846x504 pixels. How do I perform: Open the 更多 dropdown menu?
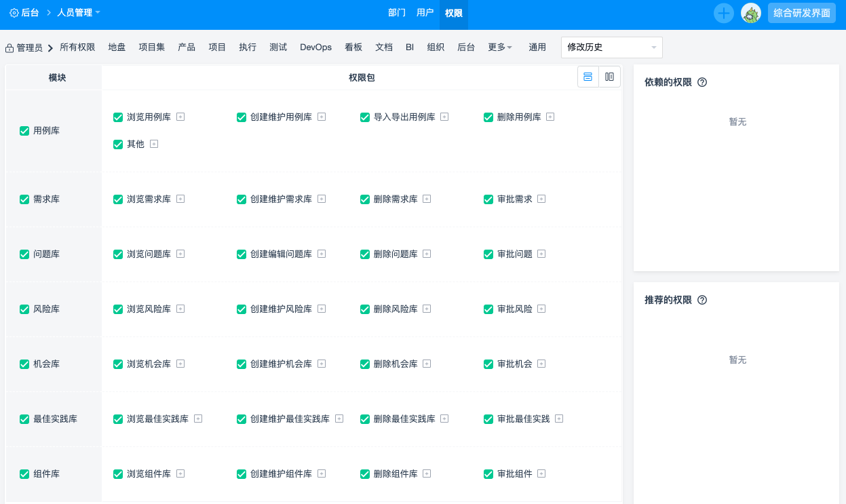click(x=500, y=47)
